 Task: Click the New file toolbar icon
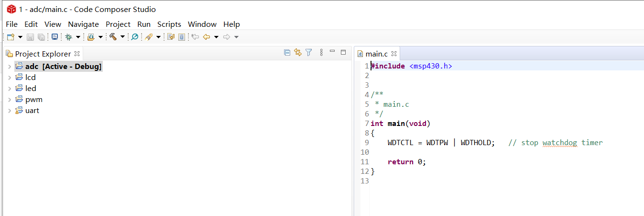click(x=11, y=37)
